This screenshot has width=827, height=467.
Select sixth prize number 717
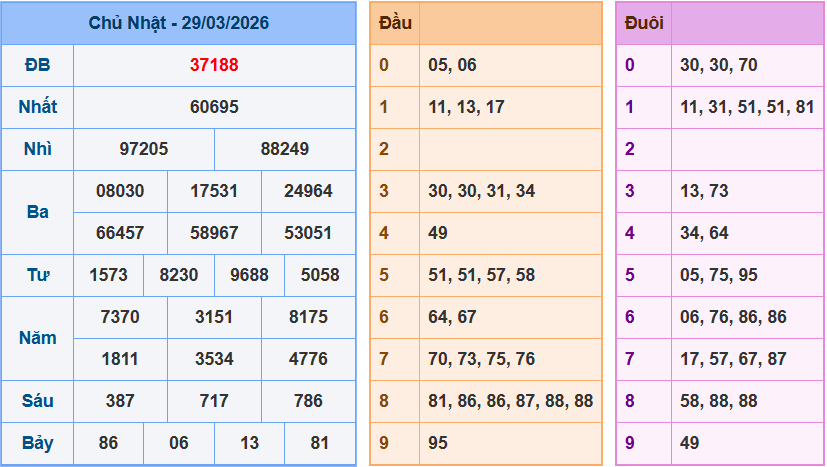[214, 401]
